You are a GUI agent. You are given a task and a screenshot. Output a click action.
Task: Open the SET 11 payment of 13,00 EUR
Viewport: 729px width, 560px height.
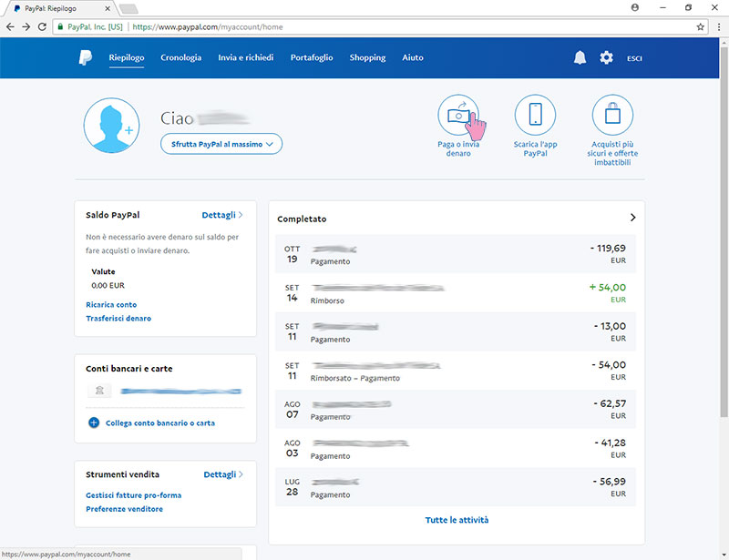point(456,331)
